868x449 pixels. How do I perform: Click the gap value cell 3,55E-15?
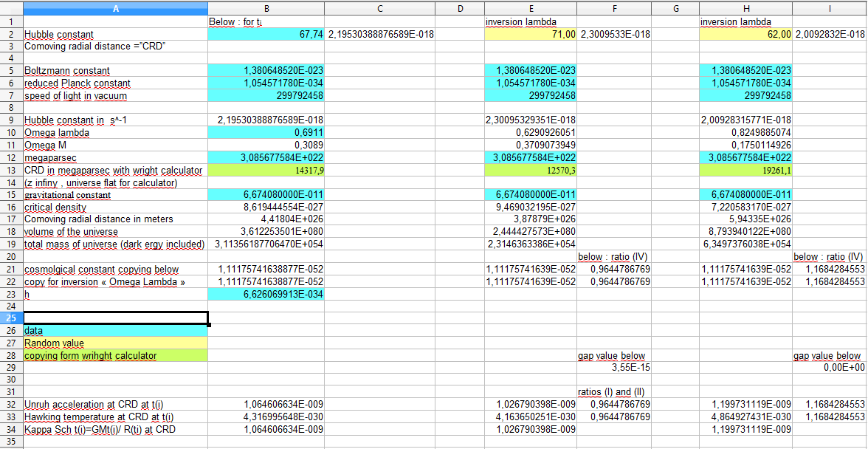(614, 368)
